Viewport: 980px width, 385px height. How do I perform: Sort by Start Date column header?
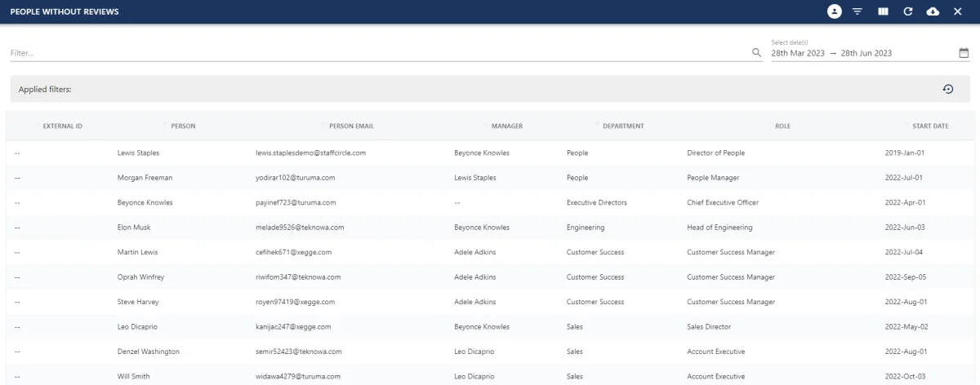click(x=930, y=126)
